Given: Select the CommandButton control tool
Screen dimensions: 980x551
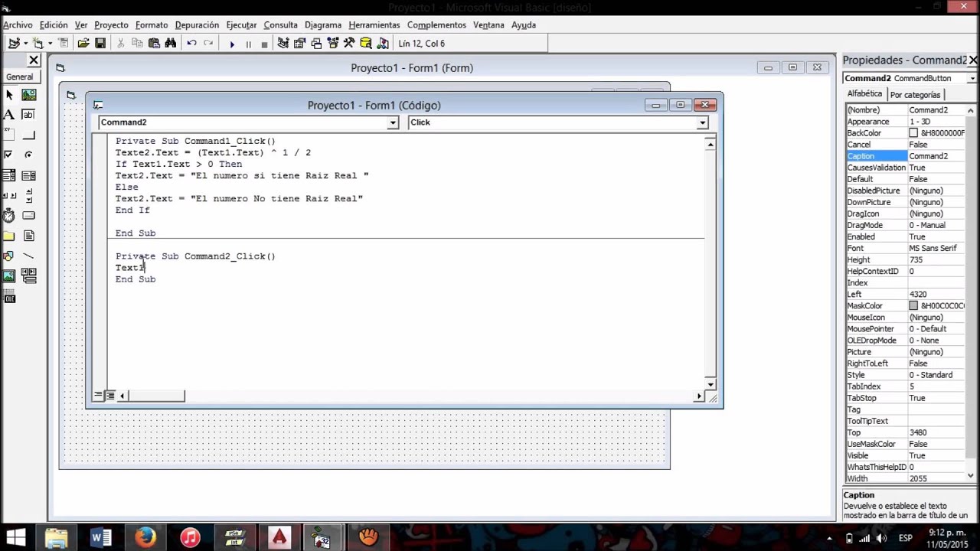Looking at the screenshot, I should click(x=29, y=135).
